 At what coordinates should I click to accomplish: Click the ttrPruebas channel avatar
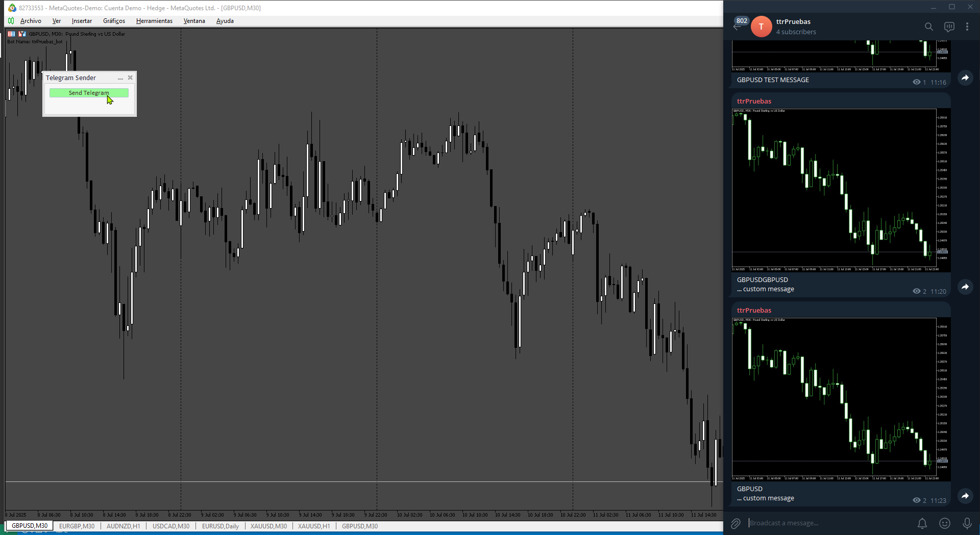(x=761, y=27)
